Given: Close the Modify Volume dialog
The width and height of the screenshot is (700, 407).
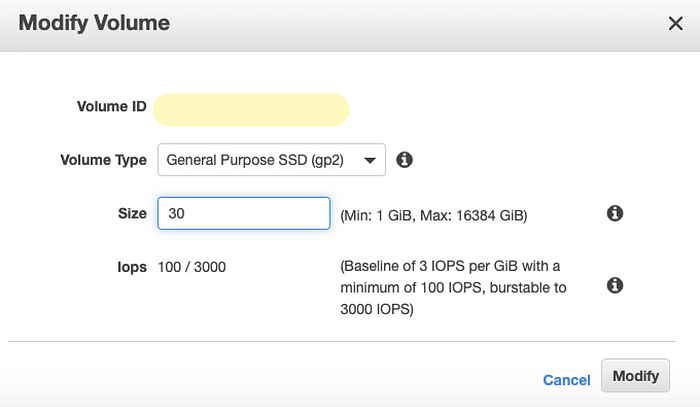Looking at the screenshot, I should point(675,23).
